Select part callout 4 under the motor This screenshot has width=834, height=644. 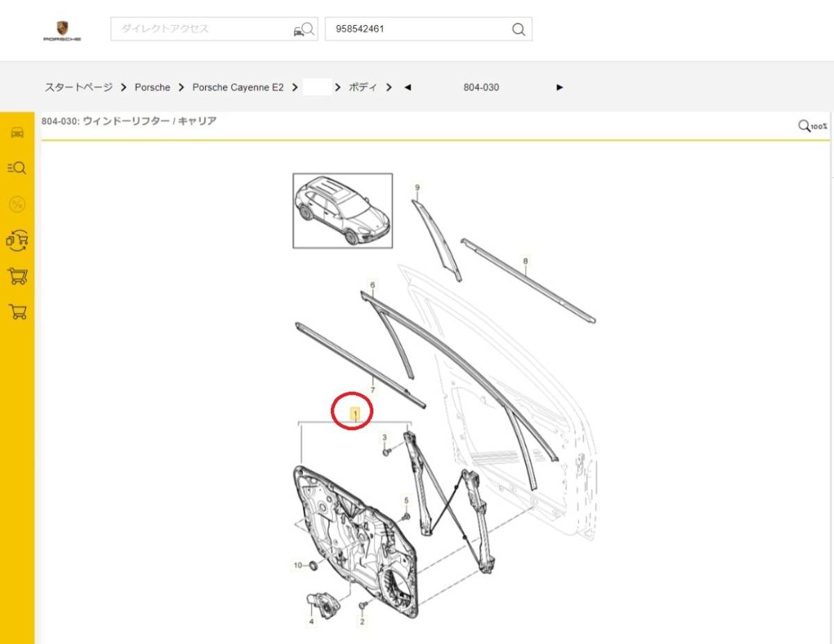[311, 622]
